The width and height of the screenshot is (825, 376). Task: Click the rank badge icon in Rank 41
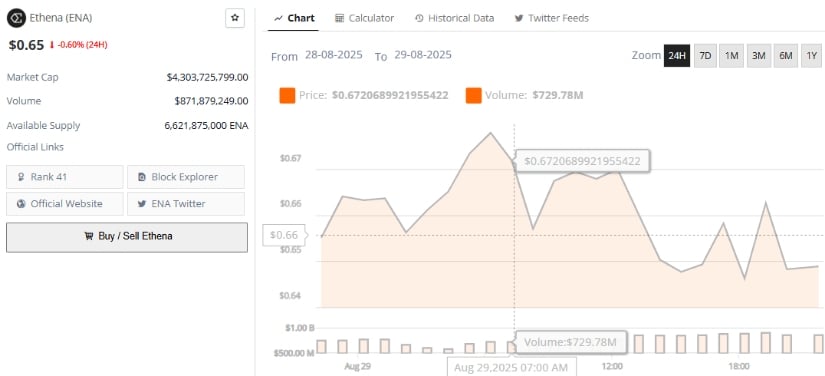(x=21, y=177)
